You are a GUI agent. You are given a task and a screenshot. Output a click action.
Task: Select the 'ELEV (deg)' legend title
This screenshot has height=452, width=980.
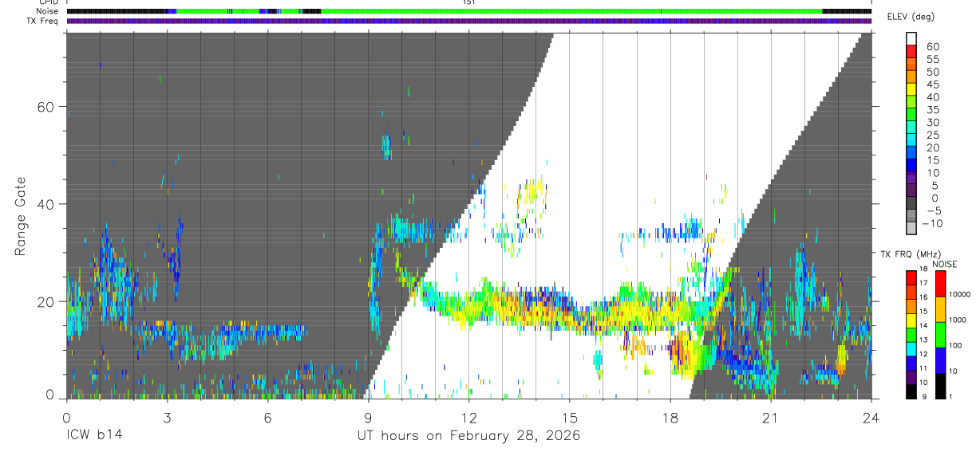click(x=912, y=17)
